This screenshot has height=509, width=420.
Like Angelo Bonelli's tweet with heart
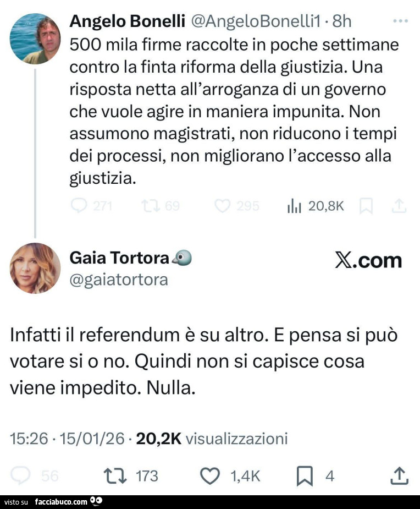click(222, 206)
